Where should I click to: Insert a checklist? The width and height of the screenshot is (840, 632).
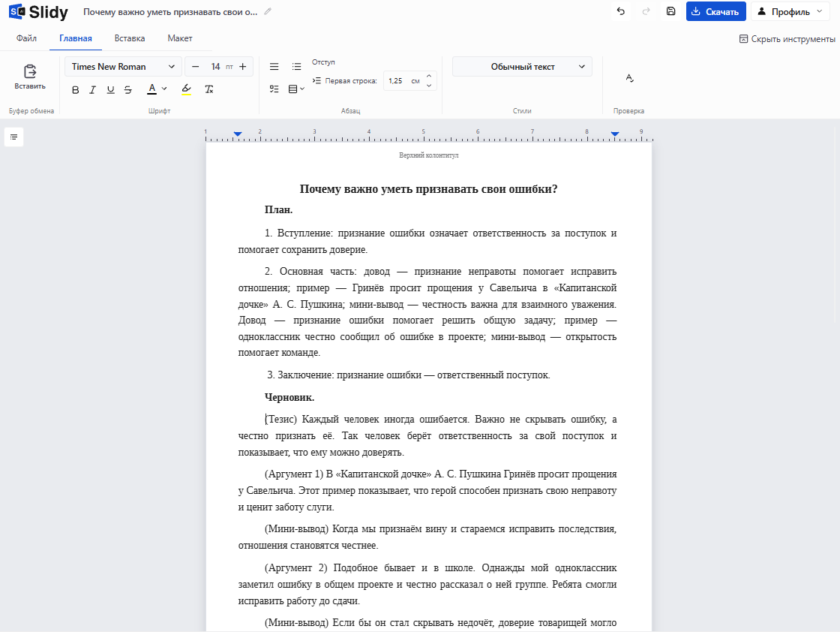pyautogui.click(x=274, y=89)
